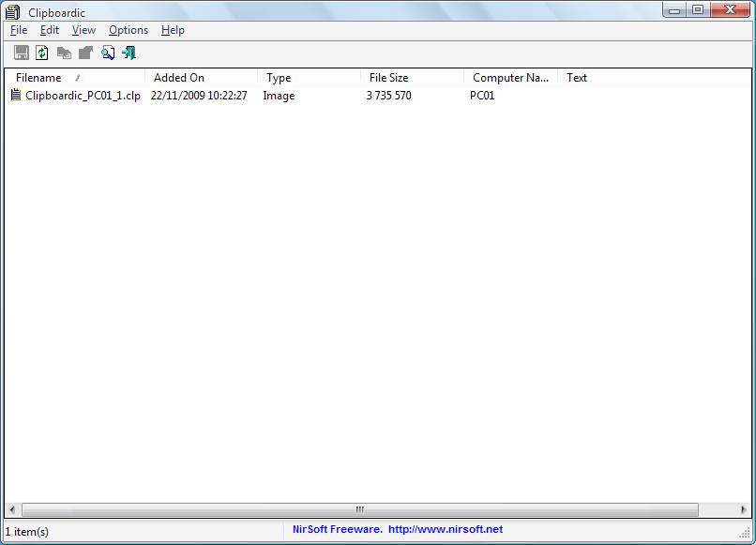Viewport: 756px width, 545px height.
Task: Open the View menu
Action: [83, 30]
